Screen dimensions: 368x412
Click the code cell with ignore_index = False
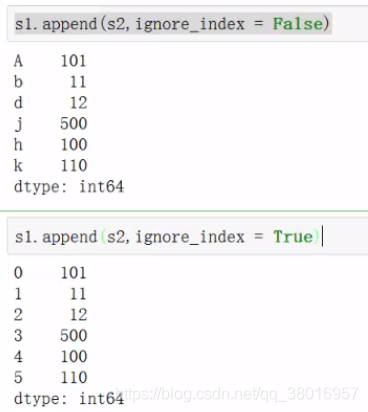(x=188, y=24)
